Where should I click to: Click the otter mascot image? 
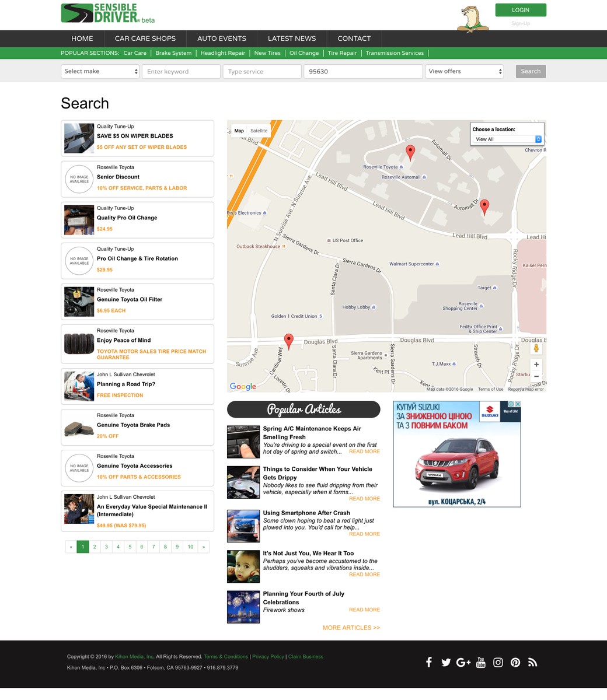point(472,18)
